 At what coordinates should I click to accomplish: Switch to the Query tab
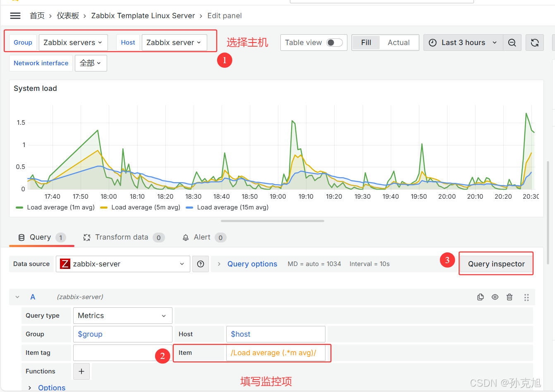(41, 238)
